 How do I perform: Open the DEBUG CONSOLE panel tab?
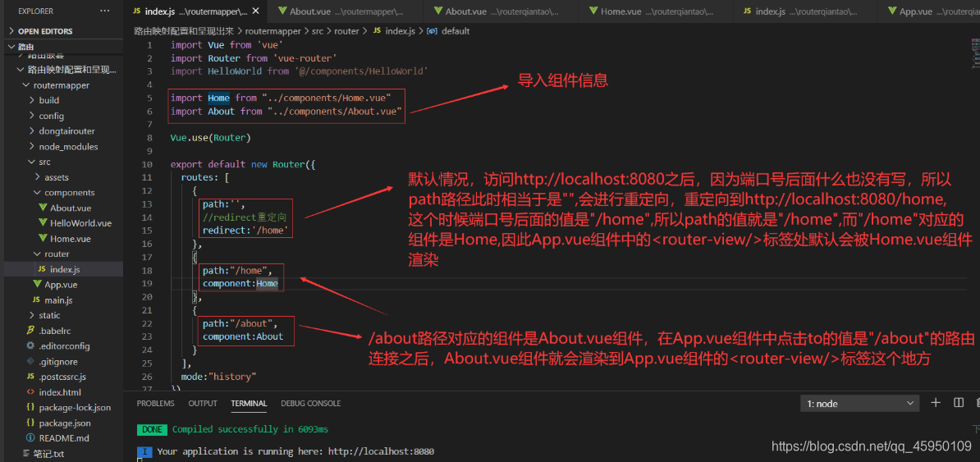tap(310, 403)
